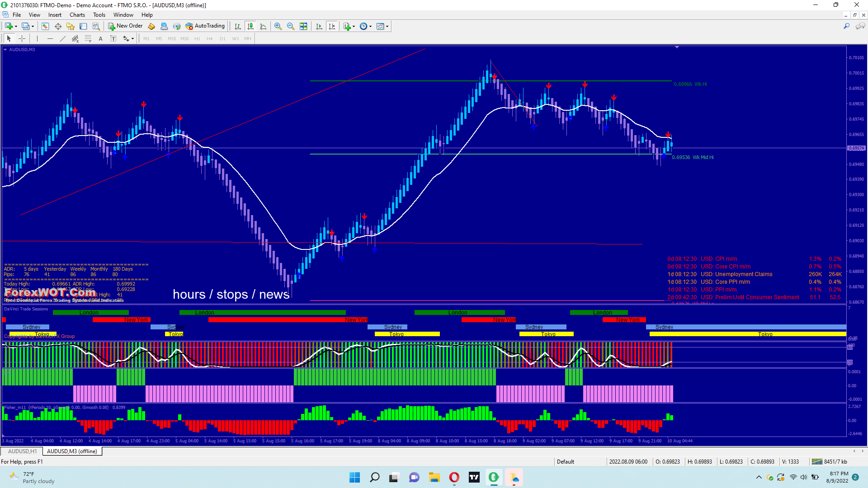The height and width of the screenshot is (488, 868).
Task: Switch chart to candlestick mode
Action: [250, 26]
